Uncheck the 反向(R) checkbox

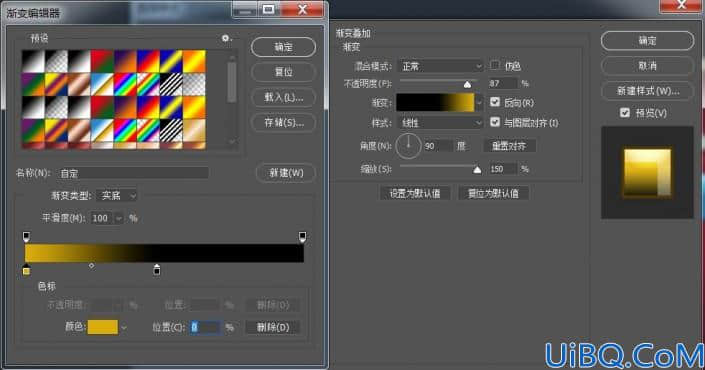point(495,102)
